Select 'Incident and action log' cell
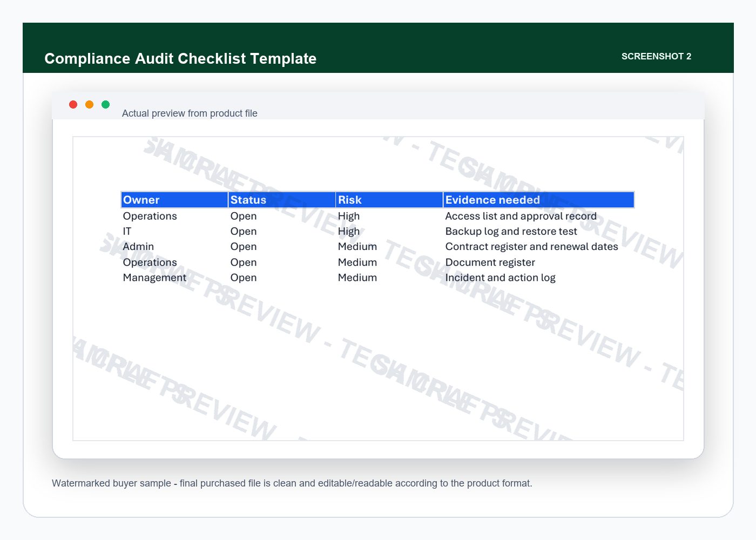 501,278
